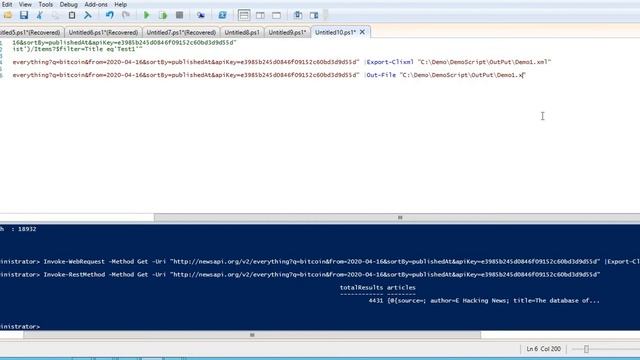Switch to Untitled9.ps1 tab
This screenshot has width=640, height=360.
[287, 32]
